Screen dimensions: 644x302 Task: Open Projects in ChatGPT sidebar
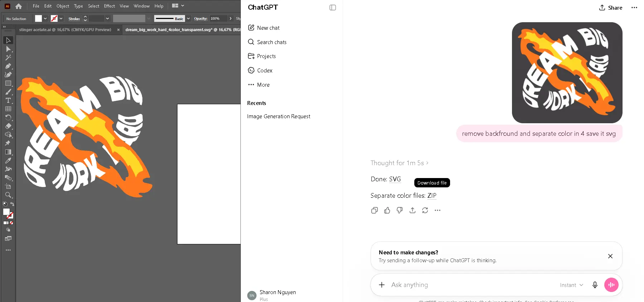point(262,56)
